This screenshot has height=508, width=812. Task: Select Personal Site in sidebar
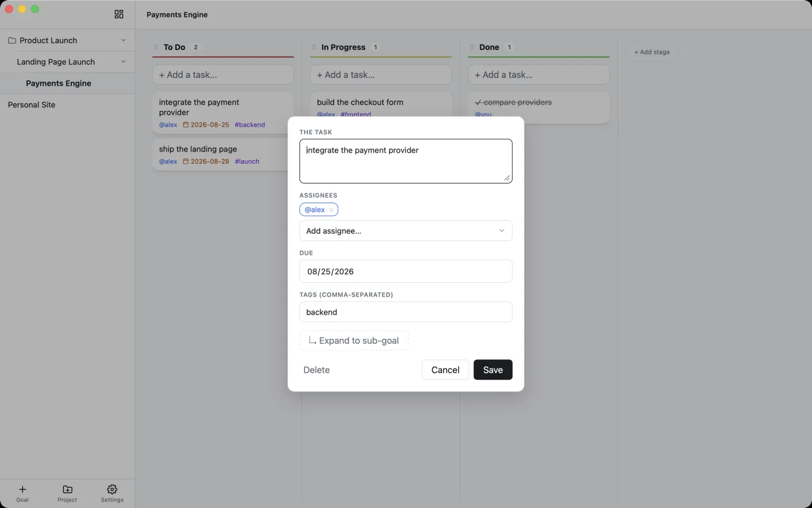pos(67,105)
